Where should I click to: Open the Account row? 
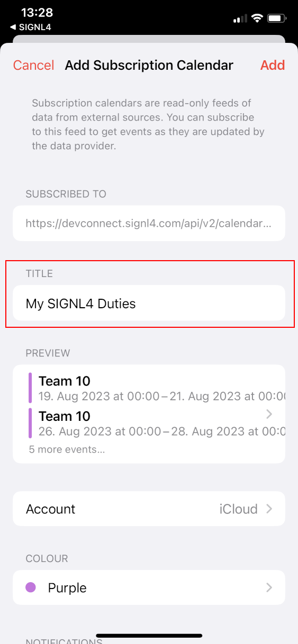(x=149, y=509)
